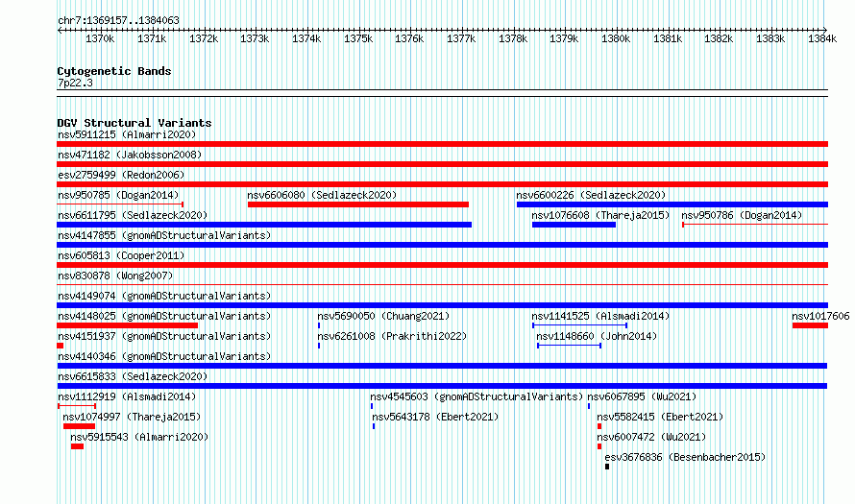Click the blue bar under nsv6611795
This screenshot has width=855, height=504.
tap(264, 225)
